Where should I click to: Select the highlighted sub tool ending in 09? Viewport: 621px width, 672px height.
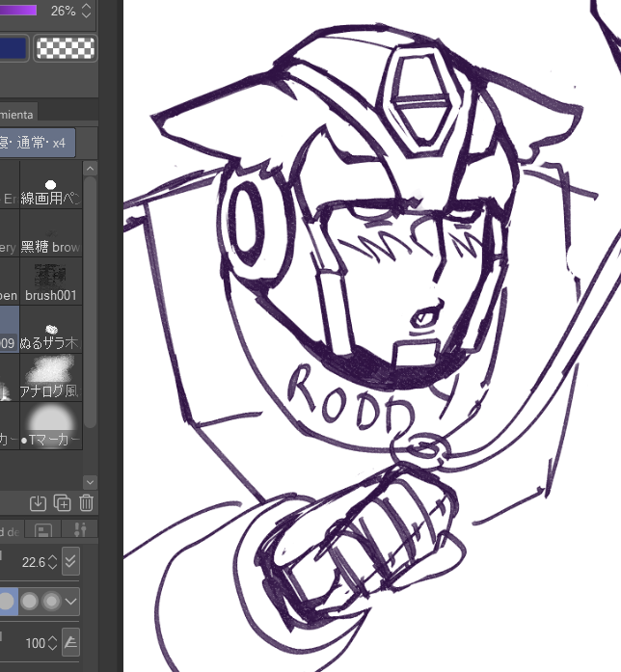coord(9,330)
